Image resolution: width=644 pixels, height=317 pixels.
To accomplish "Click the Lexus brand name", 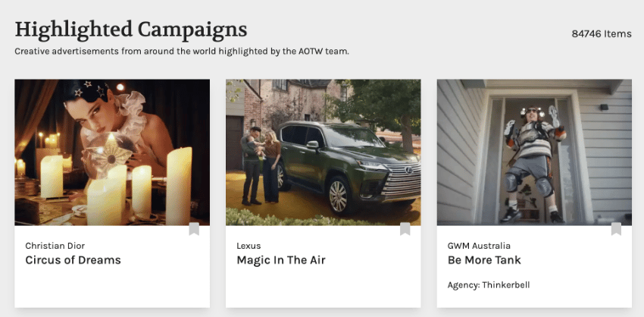I will (249, 246).
